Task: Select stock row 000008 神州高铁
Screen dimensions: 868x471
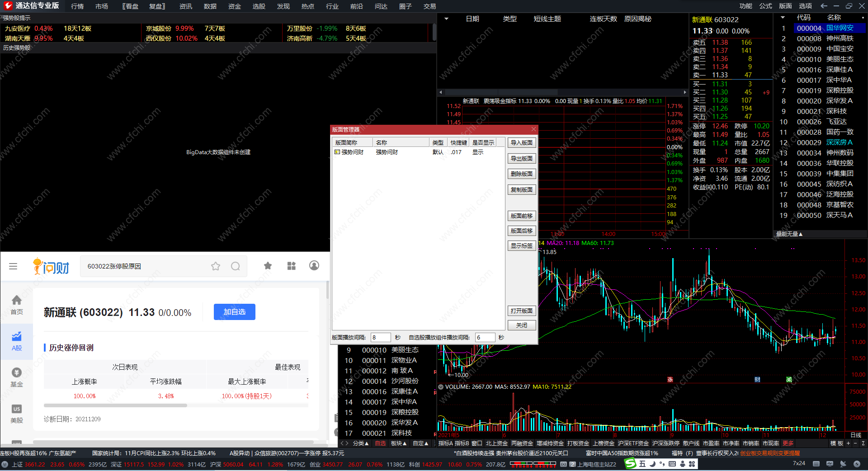Action: tap(821, 38)
